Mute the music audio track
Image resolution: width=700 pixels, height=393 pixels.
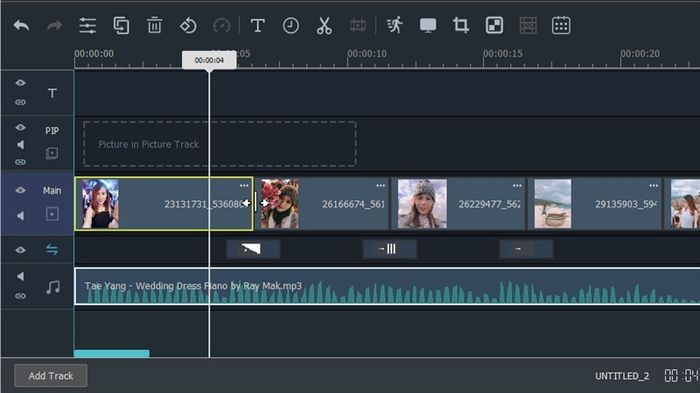[x=21, y=276]
